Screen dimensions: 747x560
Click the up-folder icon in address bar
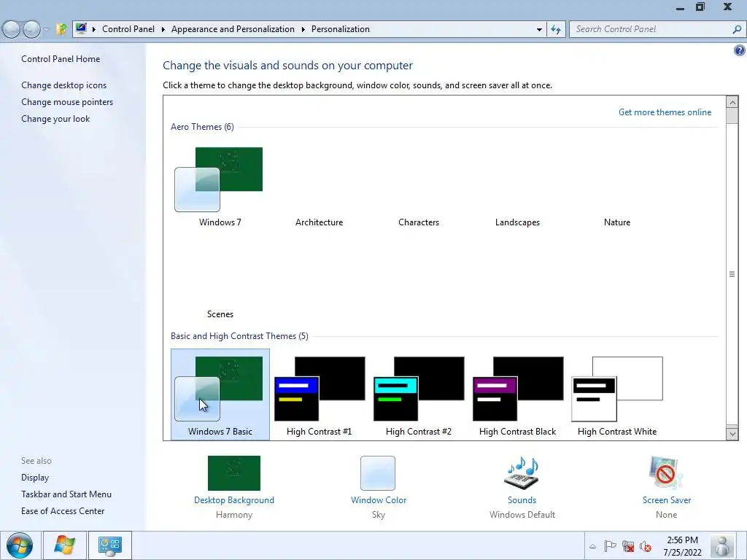pyautogui.click(x=61, y=29)
